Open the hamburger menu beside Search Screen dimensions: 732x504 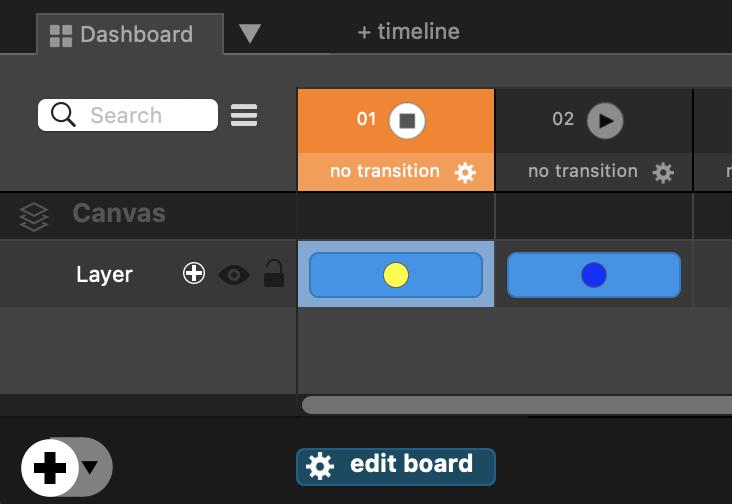click(x=244, y=116)
